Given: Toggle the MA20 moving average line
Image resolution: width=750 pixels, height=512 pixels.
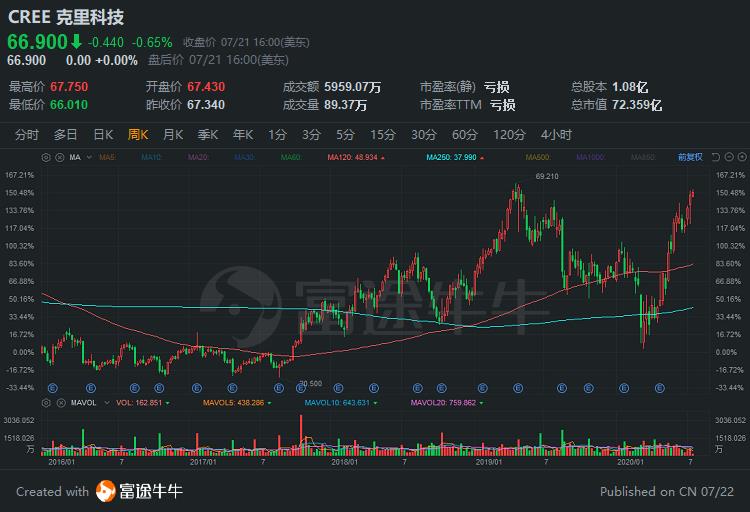Looking at the screenshot, I should click(197, 157).
